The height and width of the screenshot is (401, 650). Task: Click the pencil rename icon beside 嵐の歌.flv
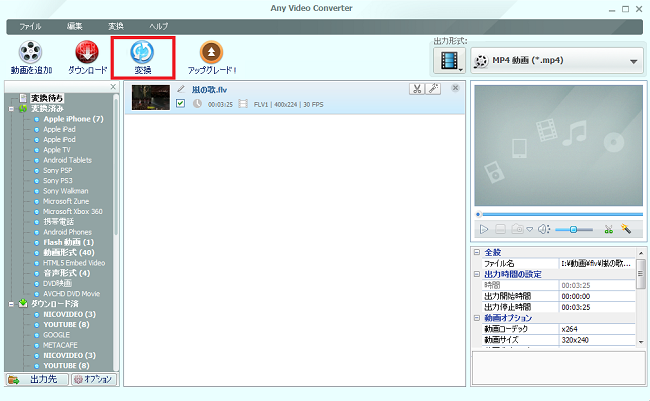click(x=181, y=89)
